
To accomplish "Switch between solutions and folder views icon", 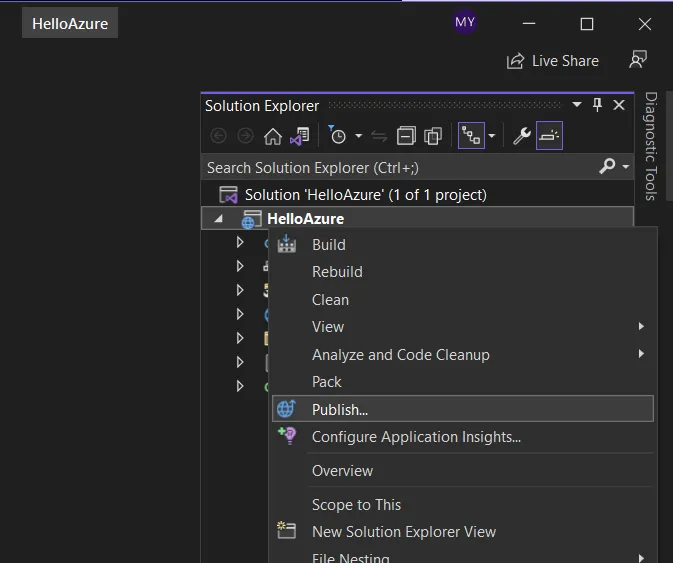I will [x=300, y=136].
